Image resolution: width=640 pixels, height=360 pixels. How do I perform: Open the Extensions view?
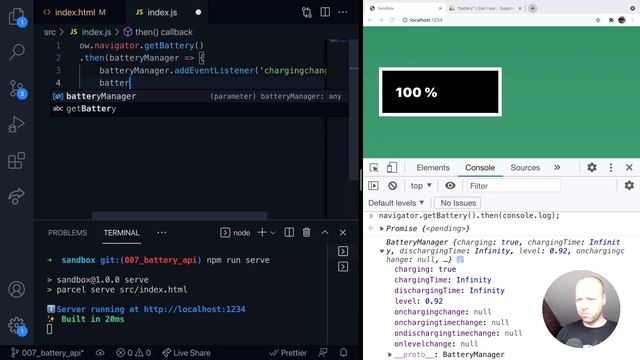(16, 160)
